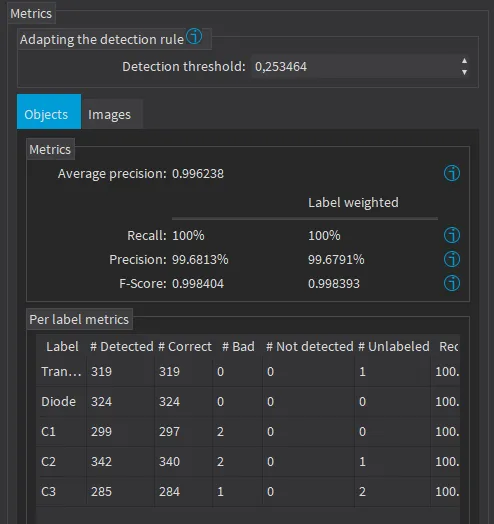The height and width of the screenshot is (524, 494).
Task: Sort table by Label column header
Action: tap(62, 347)
